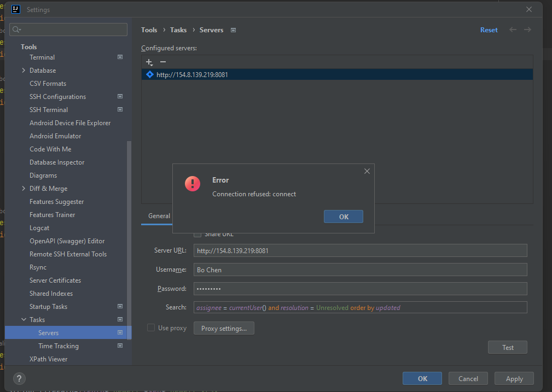Click the IntelliJ logo in Settings title

click(x=15, y=9)
